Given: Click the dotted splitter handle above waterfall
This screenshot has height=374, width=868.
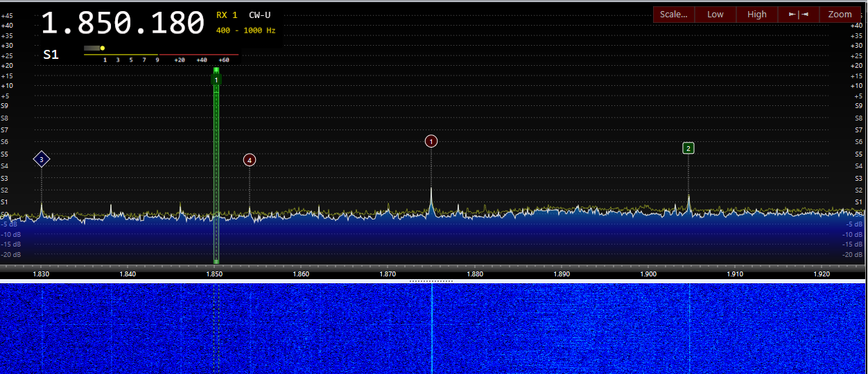Looking at the screenshot, I should 431,281.
